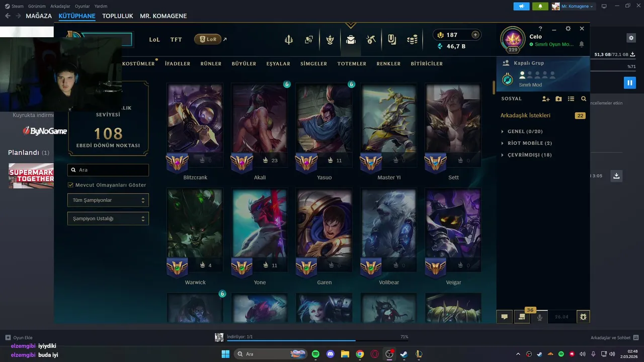The image size is (644, 362).
Task: Open the Şampiyon Ustalığı sort dropdown
Action: coord(108,219)
